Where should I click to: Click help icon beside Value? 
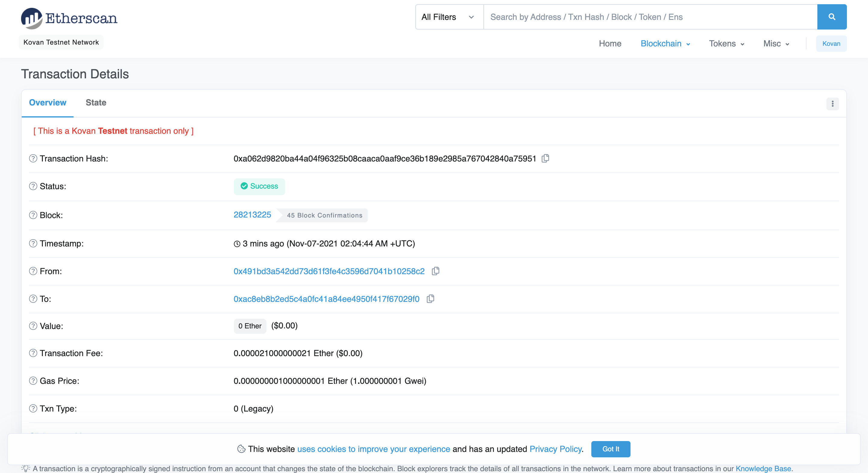coord(33,326)
